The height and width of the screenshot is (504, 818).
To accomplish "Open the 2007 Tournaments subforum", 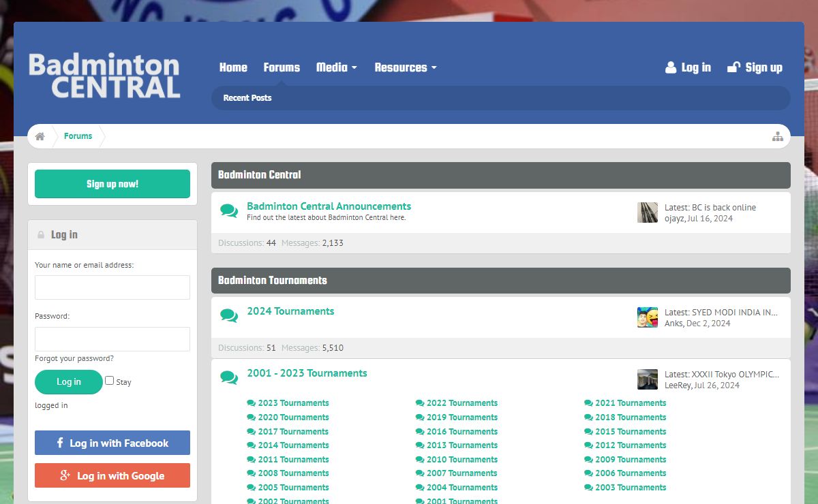I will [462, 473].
